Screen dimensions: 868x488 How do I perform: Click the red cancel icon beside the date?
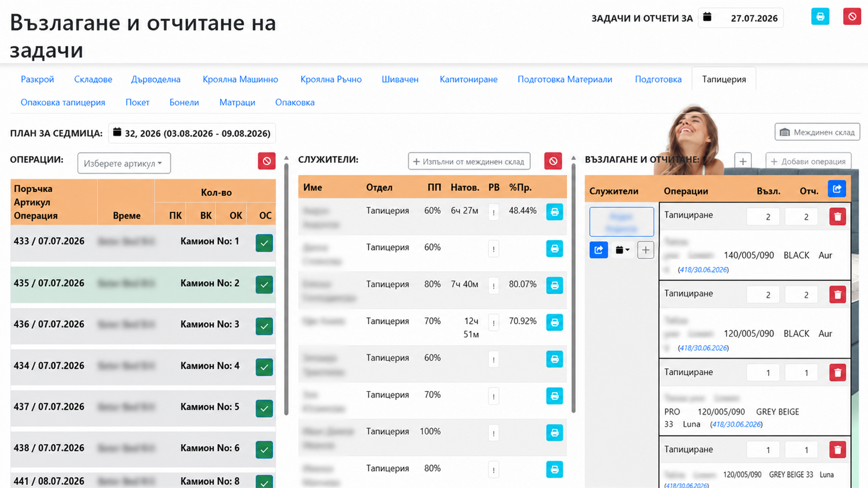pyautogui.click(x=852, y=17)
